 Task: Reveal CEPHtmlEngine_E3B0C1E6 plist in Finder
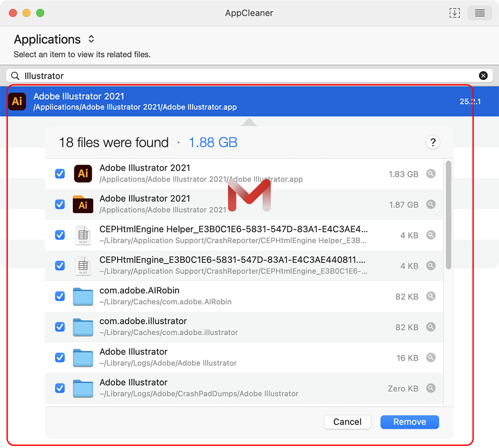pyautogui.click(x=431, y=265)
